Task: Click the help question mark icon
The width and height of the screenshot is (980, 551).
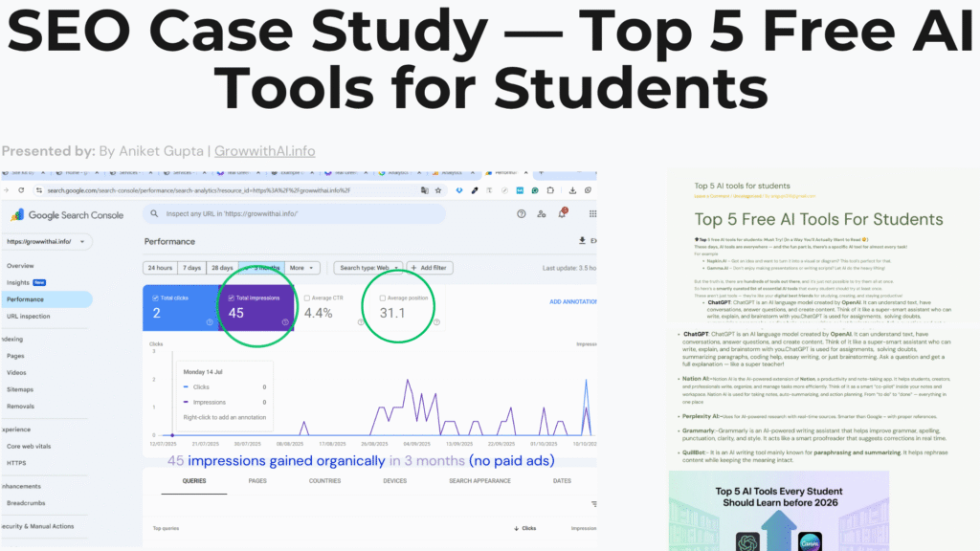Action: click(522, 214)
